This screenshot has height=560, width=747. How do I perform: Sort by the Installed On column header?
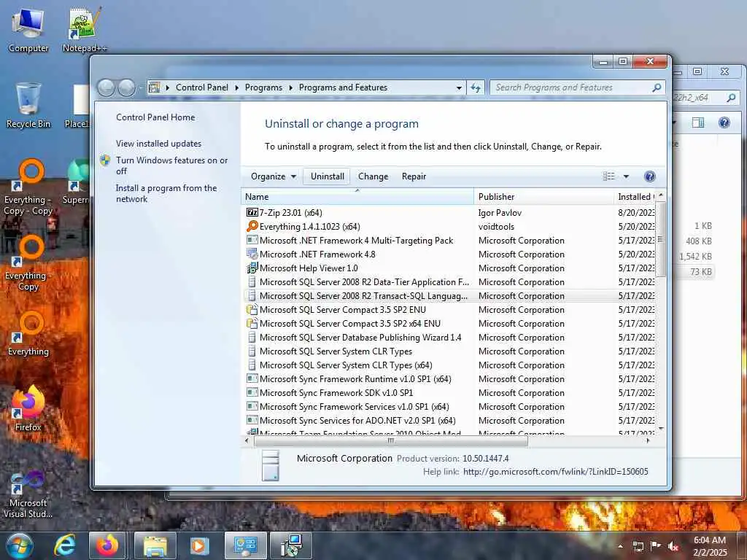pos(634,197)
